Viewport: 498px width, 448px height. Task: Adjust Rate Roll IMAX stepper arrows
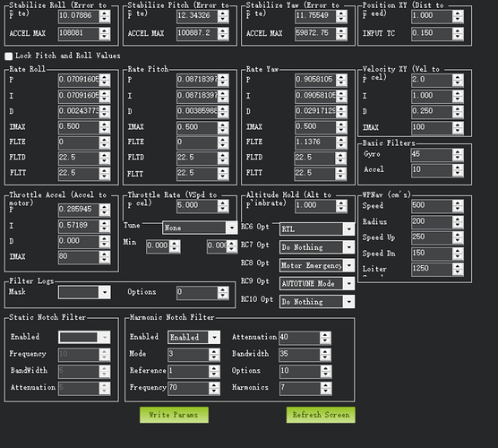[105, 127]
